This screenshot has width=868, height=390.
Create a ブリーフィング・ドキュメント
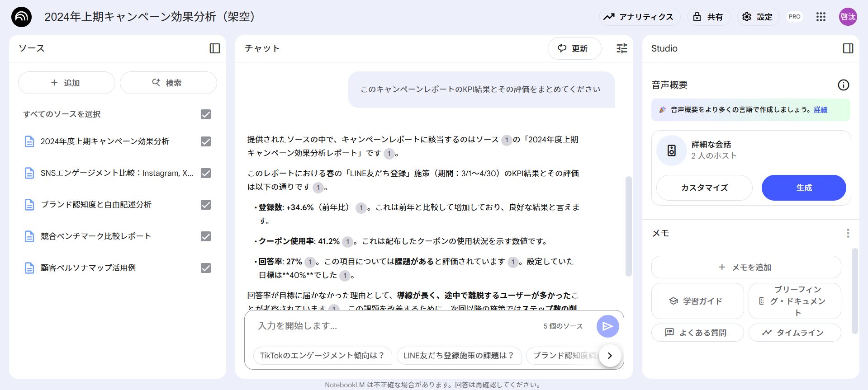[795, 301]
